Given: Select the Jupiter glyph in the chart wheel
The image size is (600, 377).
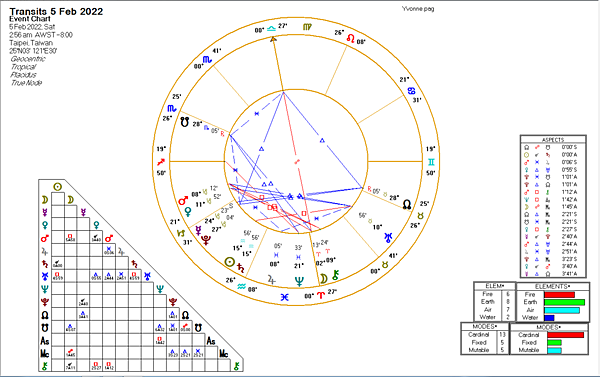Looking at the screenshot, I should [x=271, y=280].
